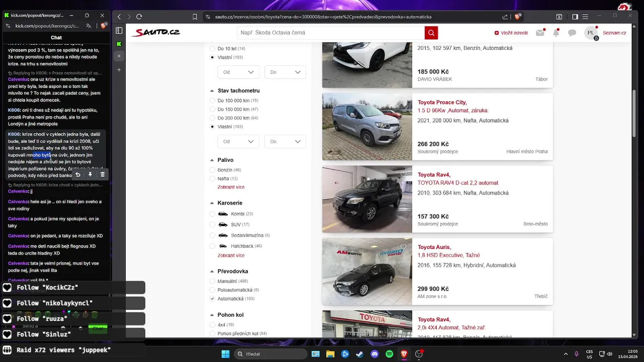Switch to the Kick vertical tab
Viewport: 644px width, 362px height.
pos(119,44)
